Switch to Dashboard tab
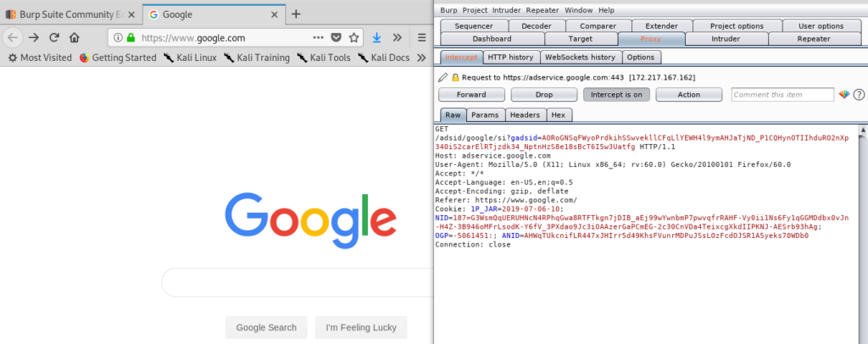 tap(492, 39)
